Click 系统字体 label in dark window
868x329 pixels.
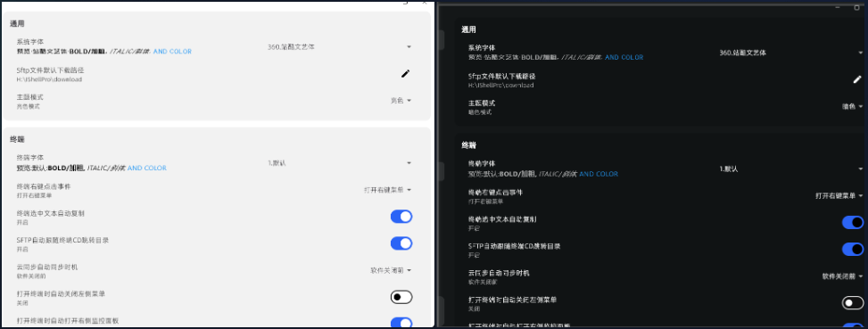pos(482,48)
